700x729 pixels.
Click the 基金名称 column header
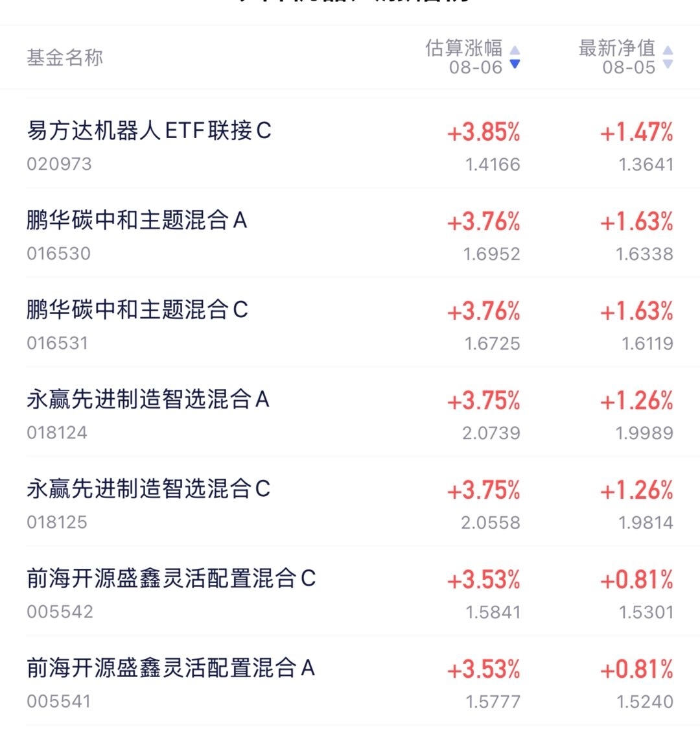click(x=65, y=58)
